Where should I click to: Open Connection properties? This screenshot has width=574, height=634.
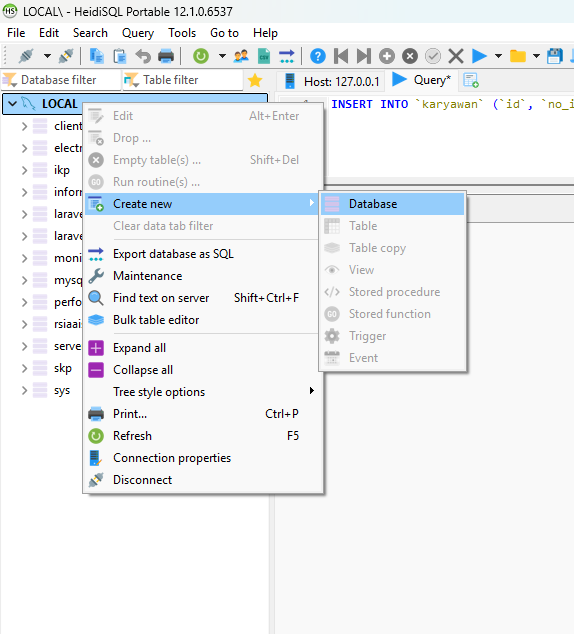point(202,458)
